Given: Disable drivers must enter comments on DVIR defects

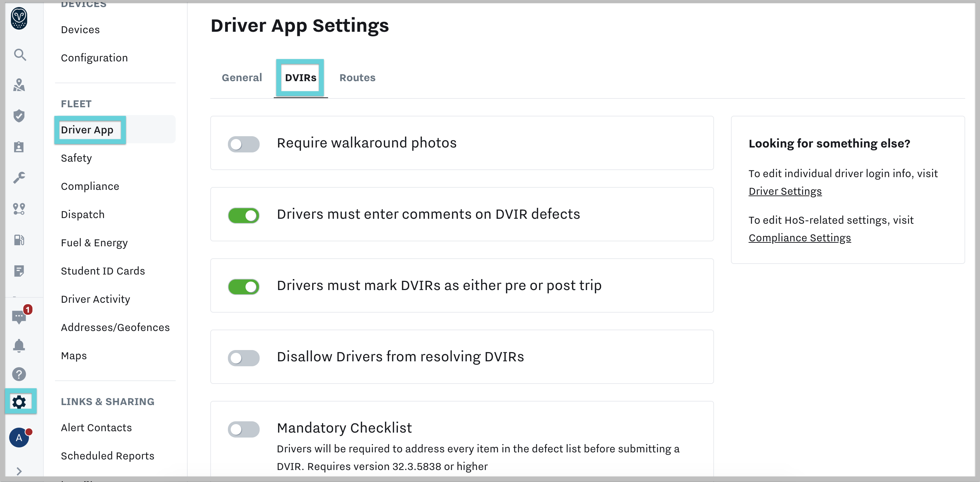Looking at the screenshot, I should (244, 215).
